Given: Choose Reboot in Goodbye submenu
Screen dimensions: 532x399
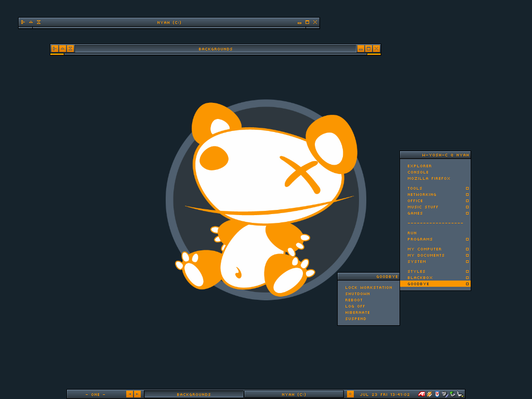Looking at the screenshot, I should pos(368,300).
